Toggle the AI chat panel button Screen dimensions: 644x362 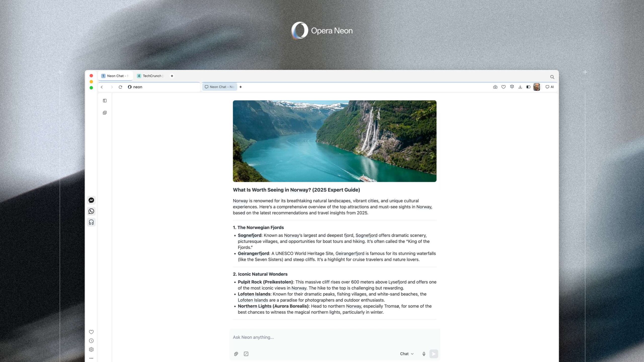click(550, 87)
